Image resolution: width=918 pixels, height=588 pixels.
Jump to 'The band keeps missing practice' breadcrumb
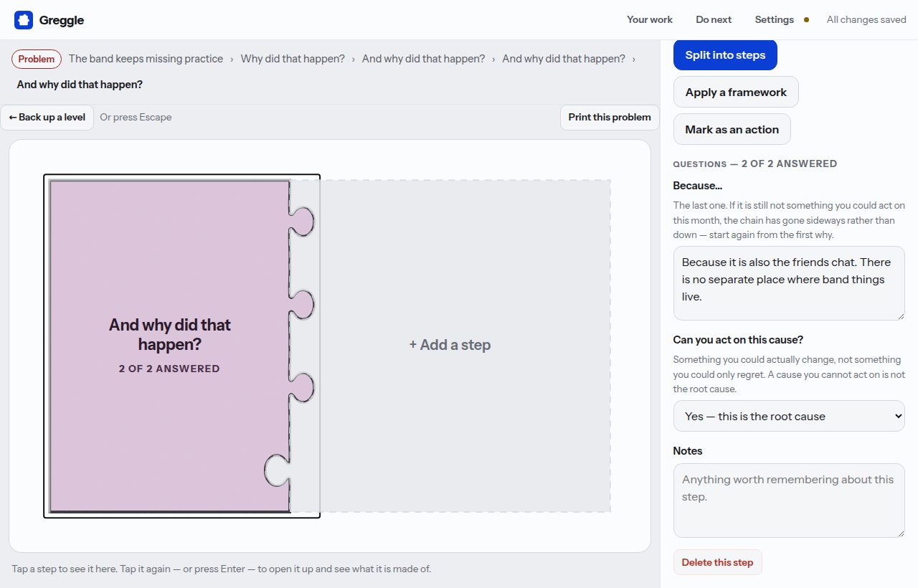point(146,59)
